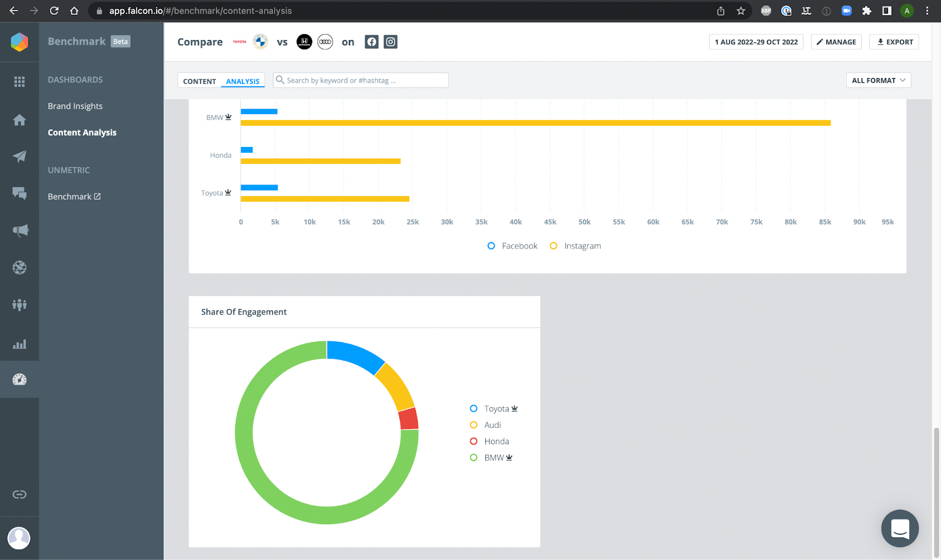
Task: Select the Measure bar chart icon
Action: [x=19, y=344]
